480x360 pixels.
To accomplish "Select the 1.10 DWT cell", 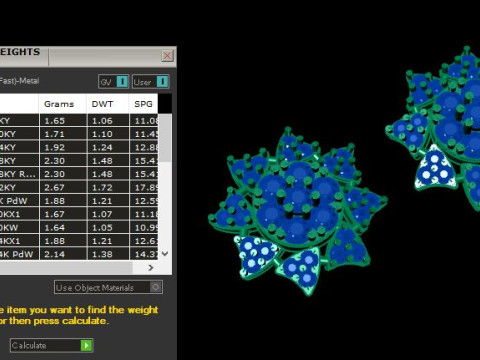I will (108, 134).
